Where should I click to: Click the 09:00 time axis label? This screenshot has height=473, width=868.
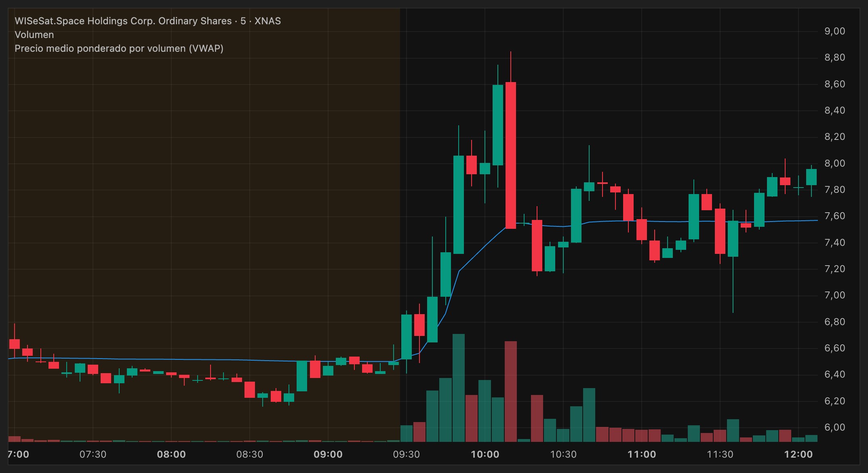click(328, 454)
